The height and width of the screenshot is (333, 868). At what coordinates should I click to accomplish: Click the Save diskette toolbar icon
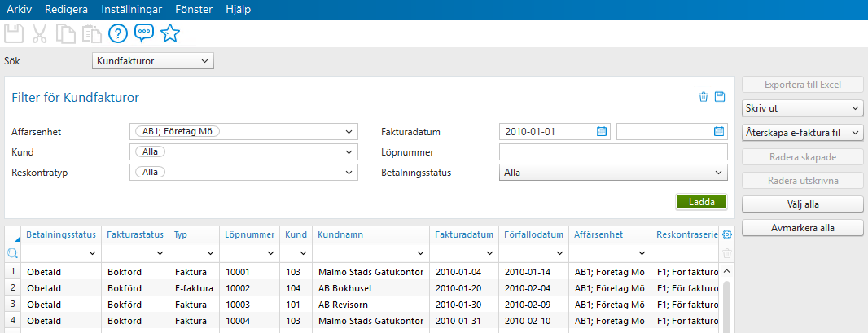coord(12,33)
